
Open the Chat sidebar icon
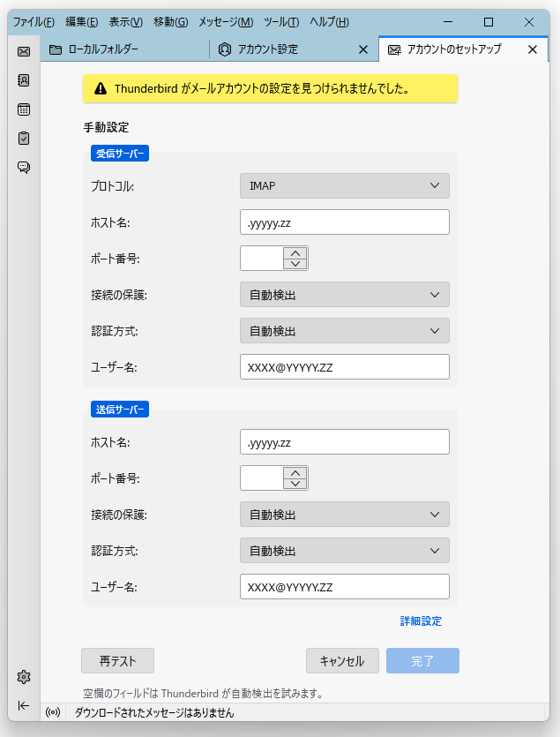(24, 168)
